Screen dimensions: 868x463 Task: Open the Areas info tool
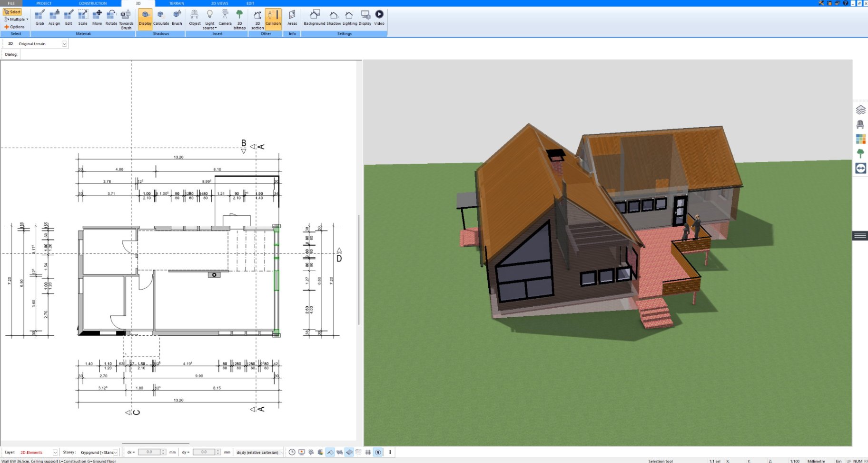pyautogui.click(x=292, y=17)
